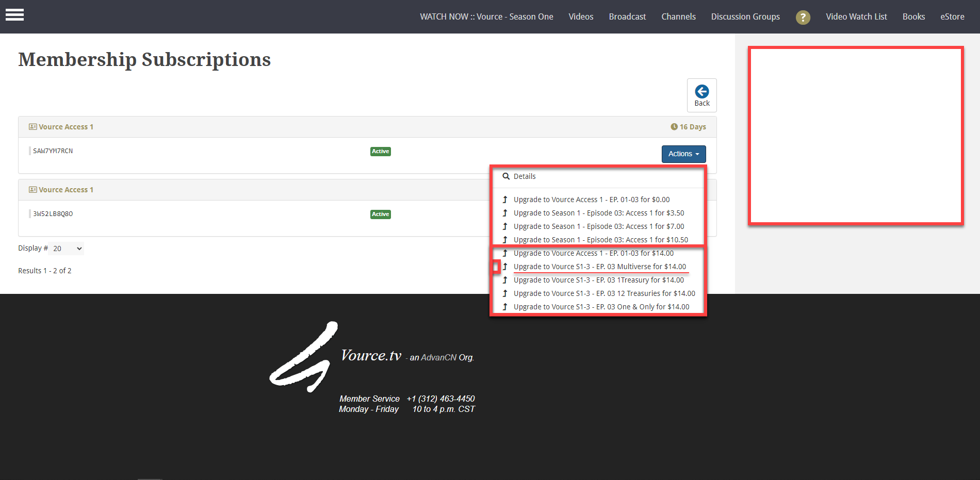Open WATCH NOW :: Vource - Season One

(486, 16)
